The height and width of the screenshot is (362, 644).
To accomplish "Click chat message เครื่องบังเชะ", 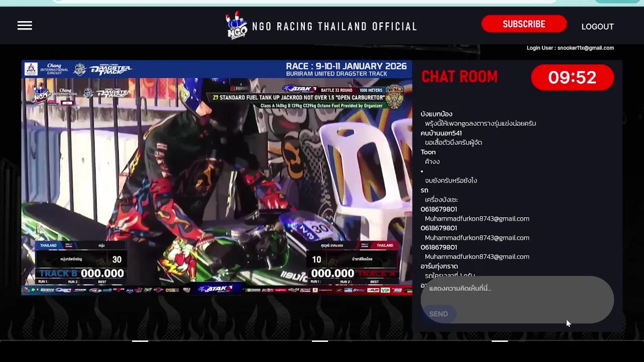I will coord(441,200).
